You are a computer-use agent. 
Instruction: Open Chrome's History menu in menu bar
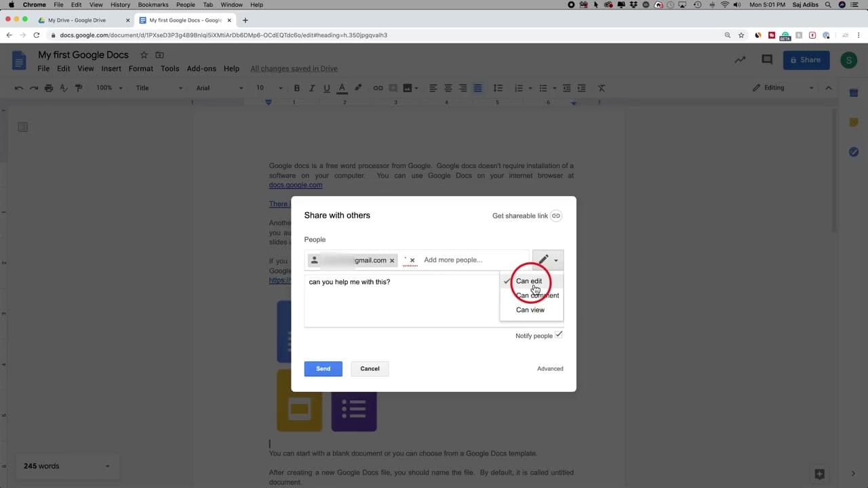click(120, 5)
